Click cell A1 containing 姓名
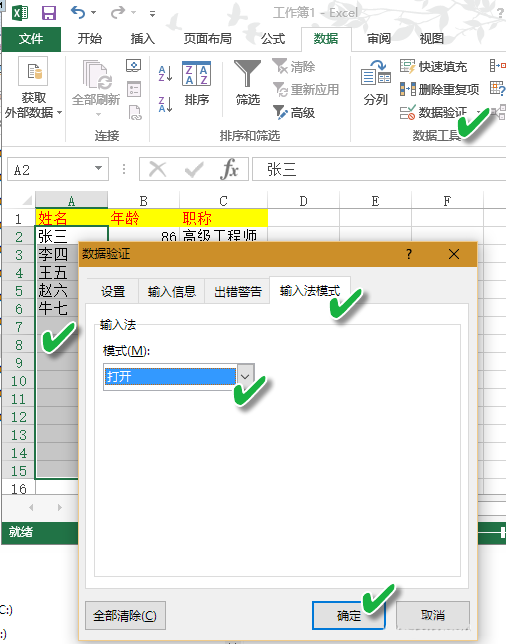This screenshot has height=644, width=506. 71,218
